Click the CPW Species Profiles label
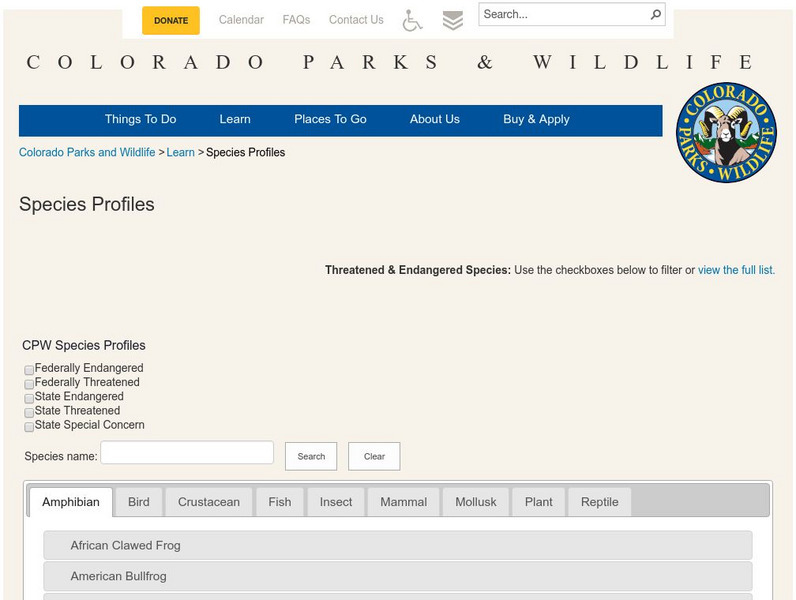The height and width of the screenshot is (600, 796). click(x=84, y=345)
